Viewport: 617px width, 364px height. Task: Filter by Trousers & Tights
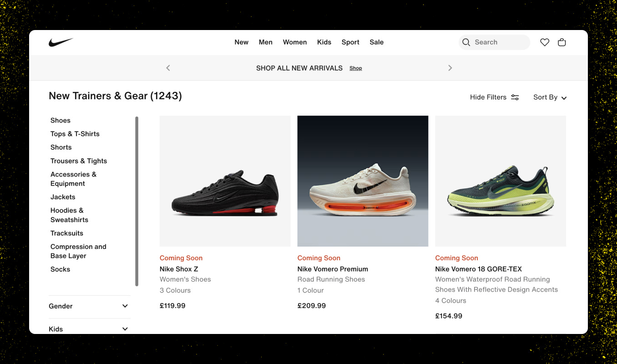[79, 161]
